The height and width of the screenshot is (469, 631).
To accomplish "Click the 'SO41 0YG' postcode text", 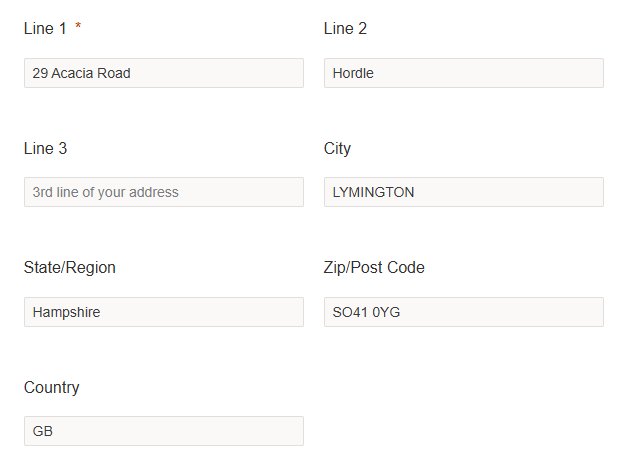I will (x=366, y=312).
